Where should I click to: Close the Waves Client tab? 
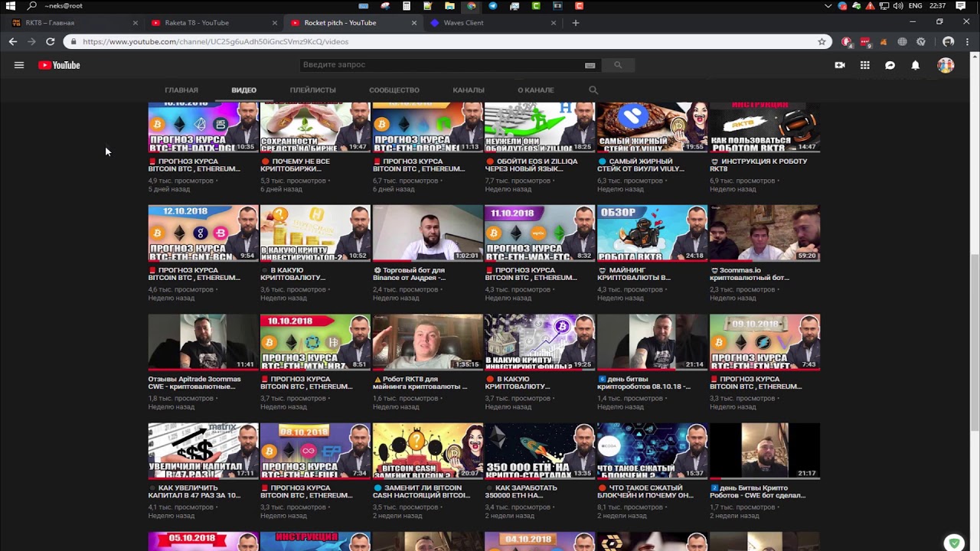click(554, 22)
